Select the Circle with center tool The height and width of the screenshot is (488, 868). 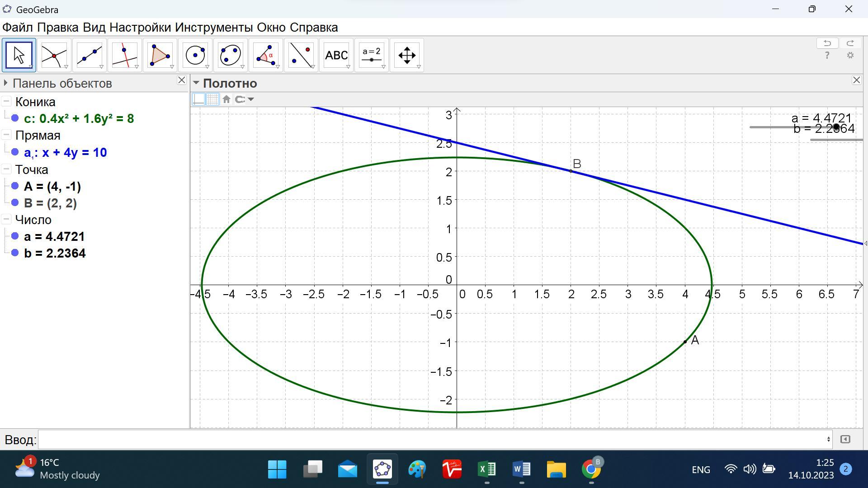coord(195,56)
